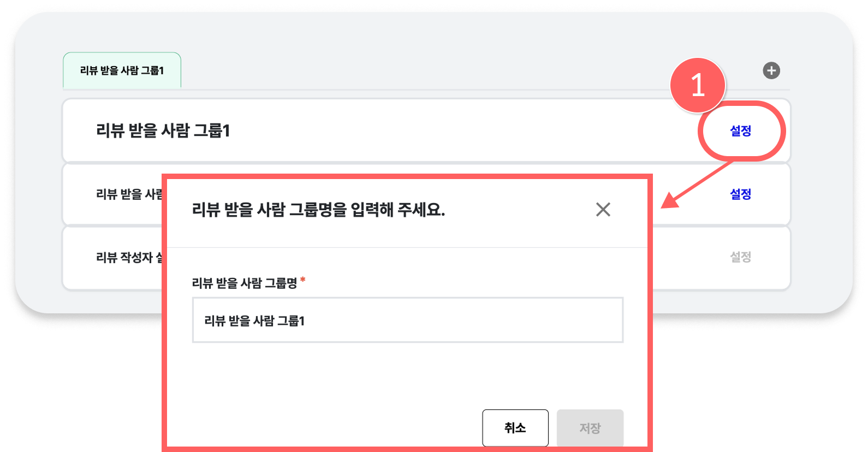Click the disabled 저장 button
This screenshot has height=452, width=868.
pos(590,428)
